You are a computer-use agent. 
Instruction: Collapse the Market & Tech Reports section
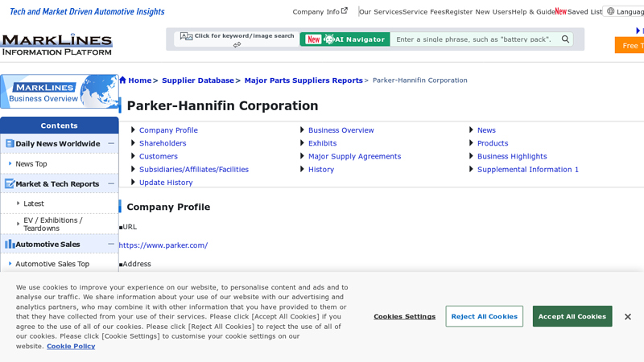(111, 184)
